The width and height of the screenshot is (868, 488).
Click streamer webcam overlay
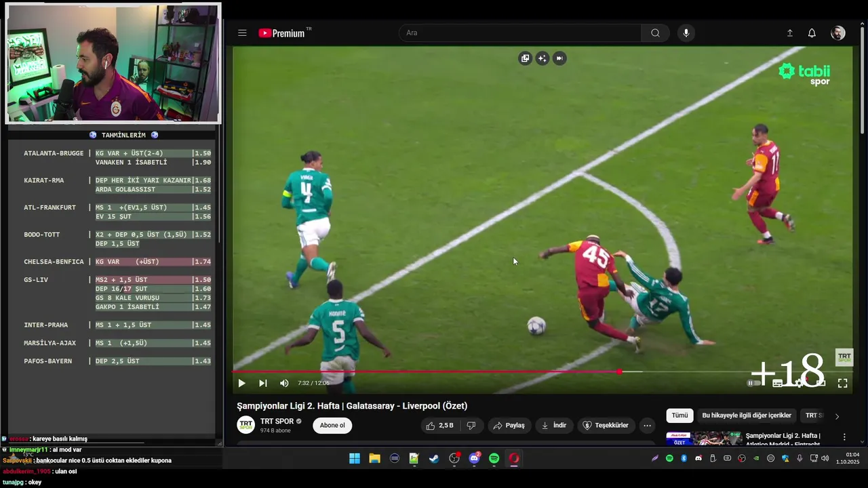pos(113,64)
